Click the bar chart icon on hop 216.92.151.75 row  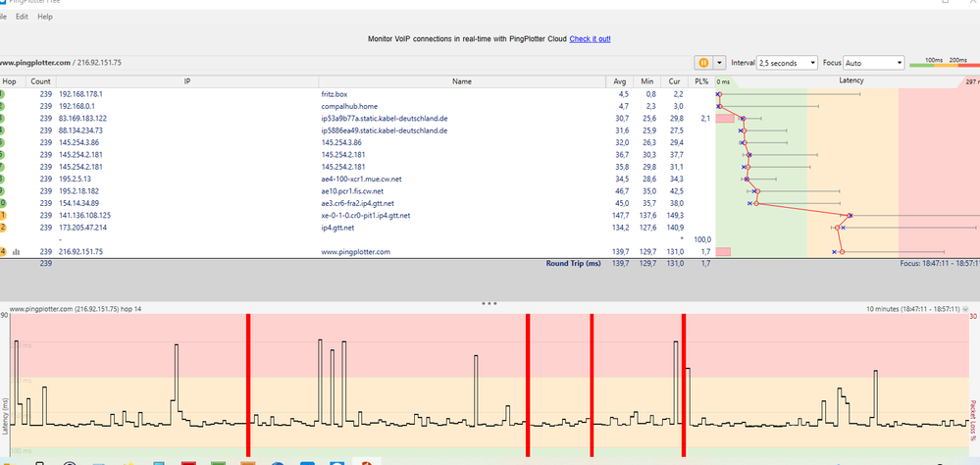(x=17, y=252)
